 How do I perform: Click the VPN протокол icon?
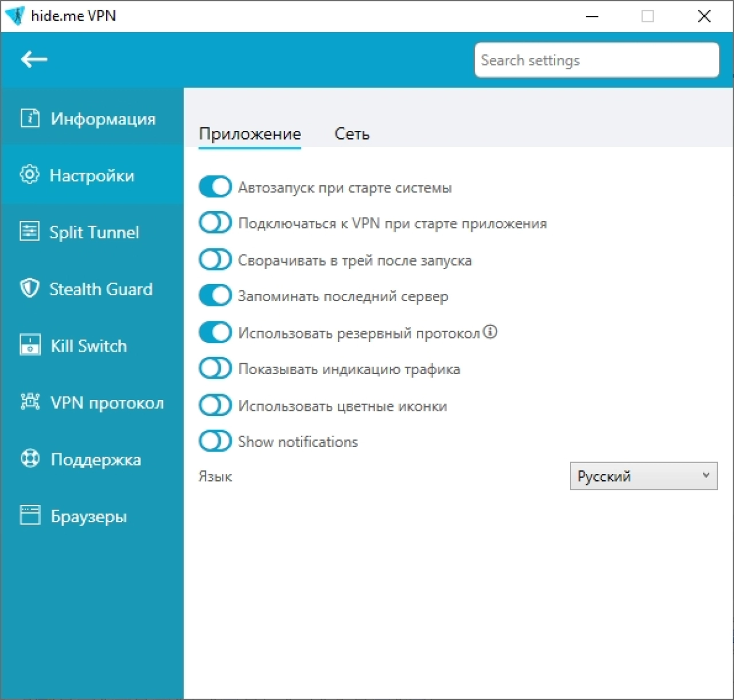[x=30, y=402]
